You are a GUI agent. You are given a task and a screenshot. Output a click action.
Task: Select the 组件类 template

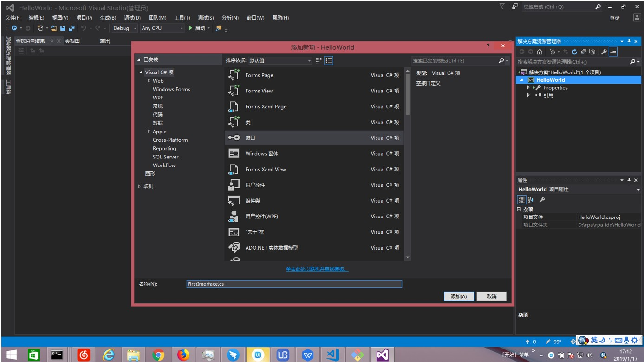[x=314, y=201]
